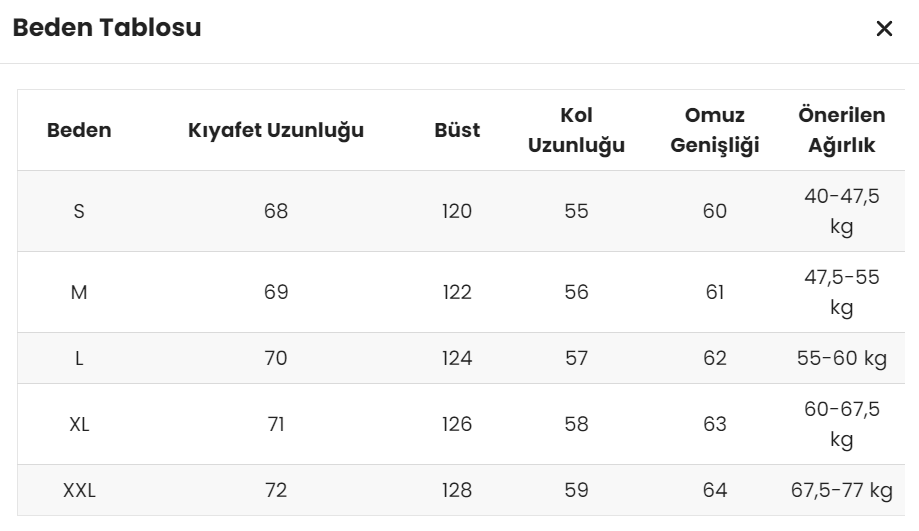The width and height of the screenshot is (919, 531).
Task: Close the Beden Tablosu dialog
Action: [x=884, y=28]
